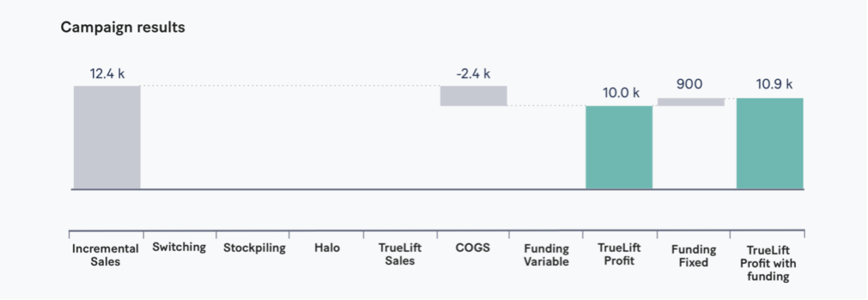Select the Funding Variable axis label
Image resolution: width=868 pixels, height=300 pixels.
pyautogui.click(x=546, y=255)
